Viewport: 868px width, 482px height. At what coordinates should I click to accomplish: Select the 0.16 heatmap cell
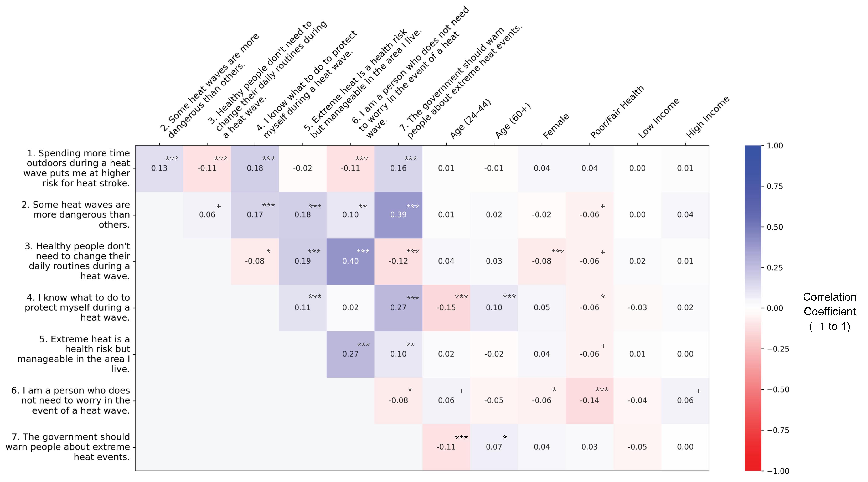tap(398, 168)
